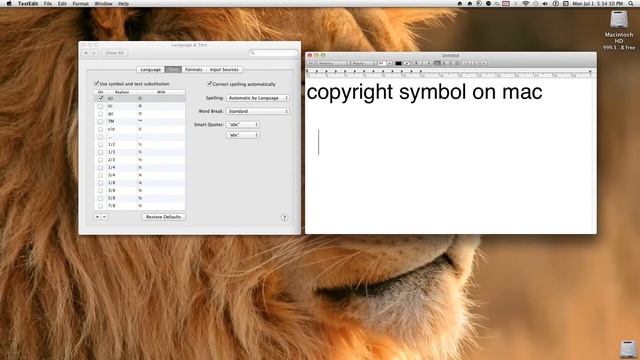Enable the 7/8 fraction substitution checkbox
The image size is (640, 360).
(100, 206)
